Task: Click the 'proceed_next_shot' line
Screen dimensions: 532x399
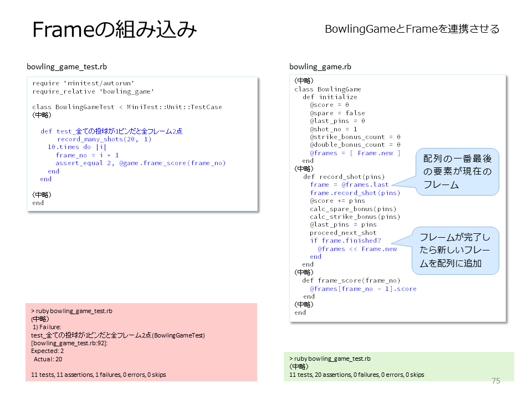Action: [343, 233]
